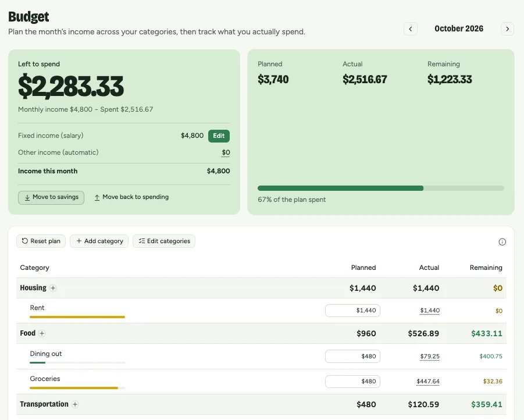This screenshot has height=420, width=524.
Task: Click the Planned column header
Action: tap(363, 268)
